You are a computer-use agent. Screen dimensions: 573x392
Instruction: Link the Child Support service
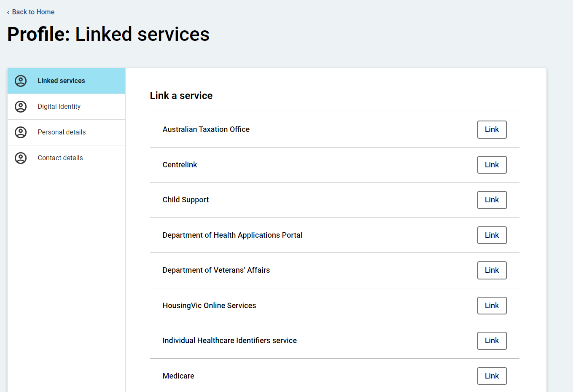[492, 200]
